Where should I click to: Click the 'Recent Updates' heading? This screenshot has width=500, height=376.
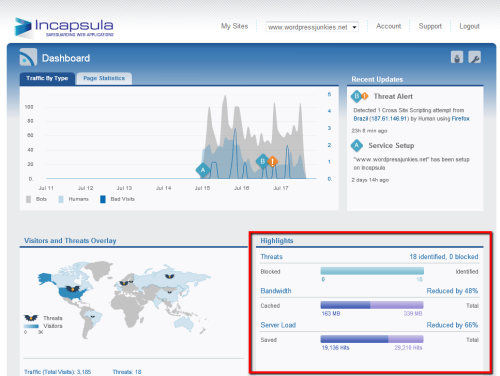[x=377, y=79]
